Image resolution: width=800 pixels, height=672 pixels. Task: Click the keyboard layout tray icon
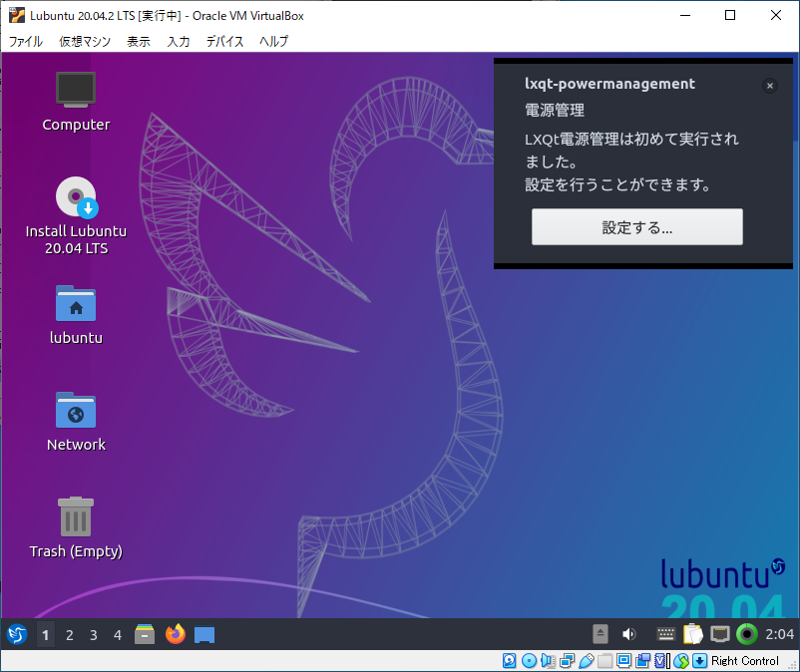point(665,634)
